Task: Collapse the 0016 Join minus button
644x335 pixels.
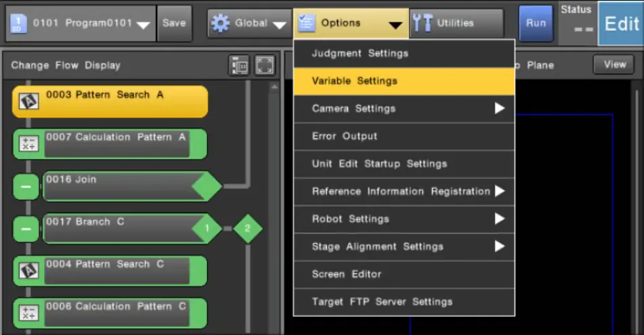Action: click(x=26, y=187)
